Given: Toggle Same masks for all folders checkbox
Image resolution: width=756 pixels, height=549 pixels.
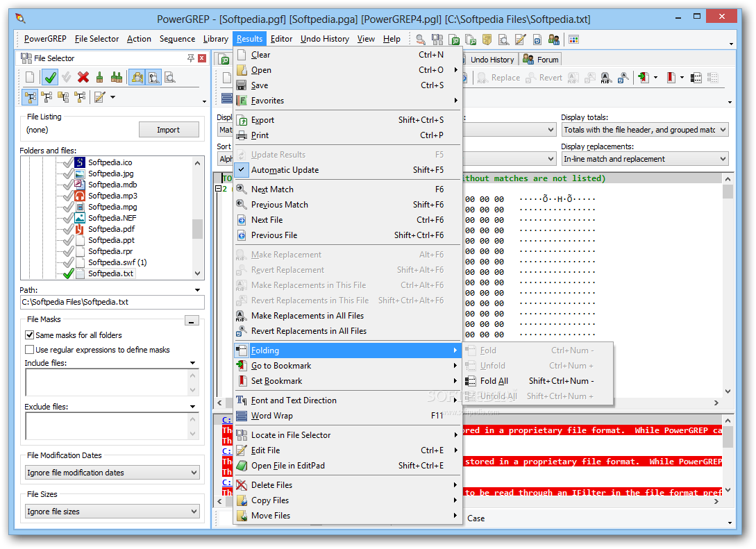Looking at the screenshot, I should pyautogui.click(x=29, y=335).
